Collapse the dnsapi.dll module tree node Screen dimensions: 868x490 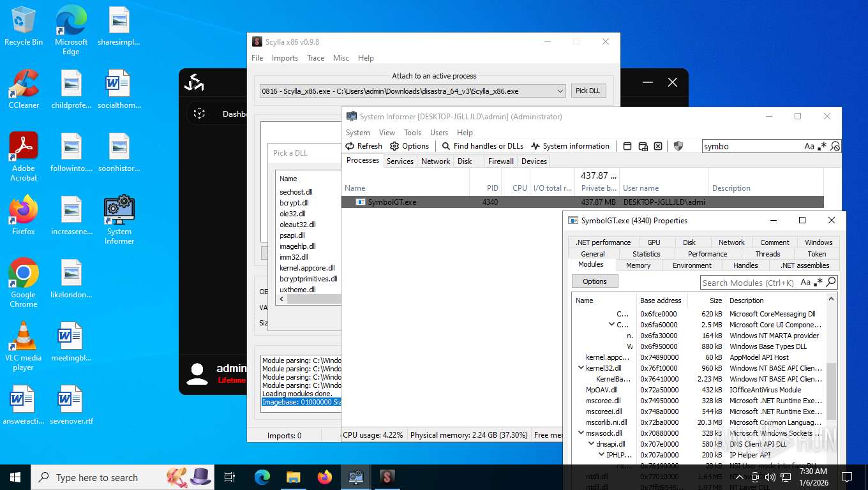(591, 444)
